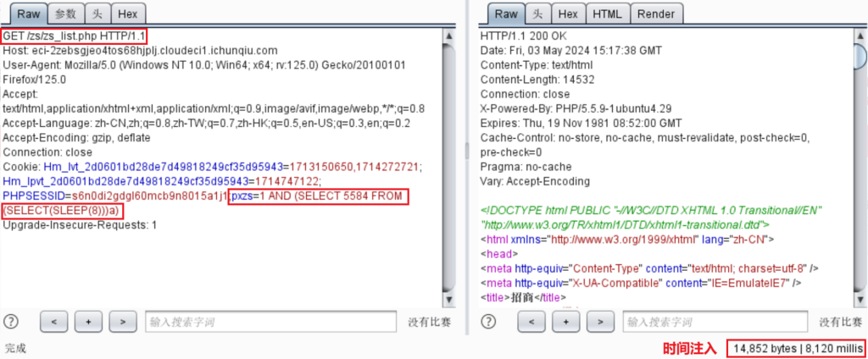
Task: Click Upgrade-Insecure-Requests header line
Action: [x=80, y=225]
